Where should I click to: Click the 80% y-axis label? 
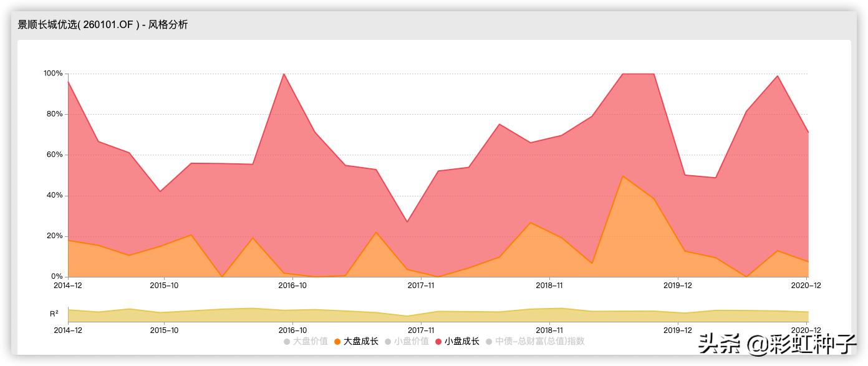pyautogui.click(x=55, y=114)
